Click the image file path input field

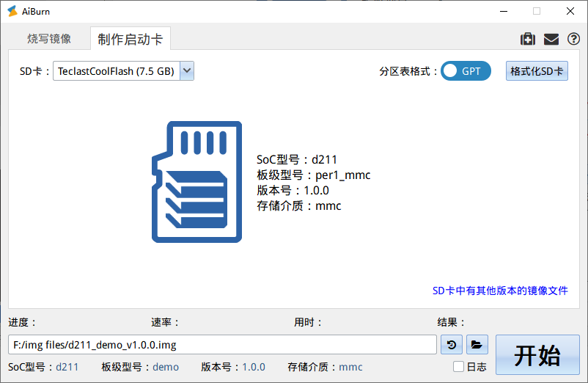(222, 344)
